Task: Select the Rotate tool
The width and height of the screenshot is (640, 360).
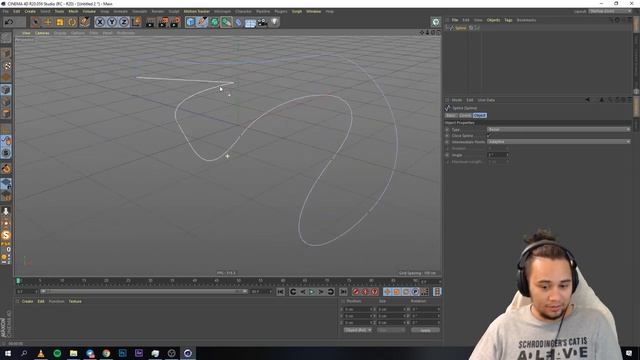Action: pos(72,22)
